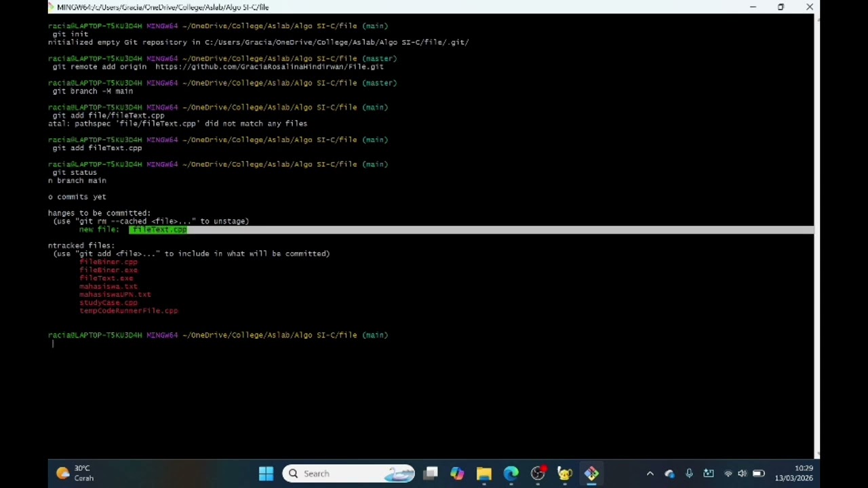Open the OneDrive tray icon

(669, 474)
